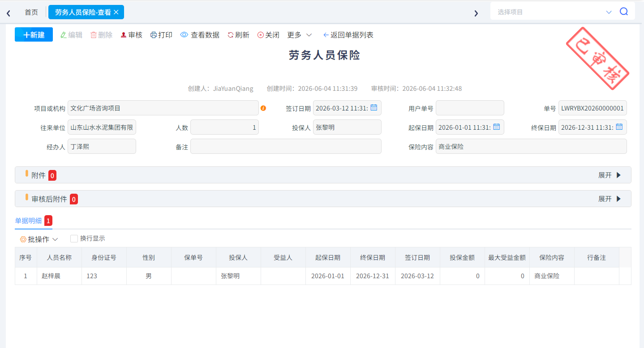644x348 pixels.
Task: Close the 劳务人员保险-查看 tab
Action: 116,12
